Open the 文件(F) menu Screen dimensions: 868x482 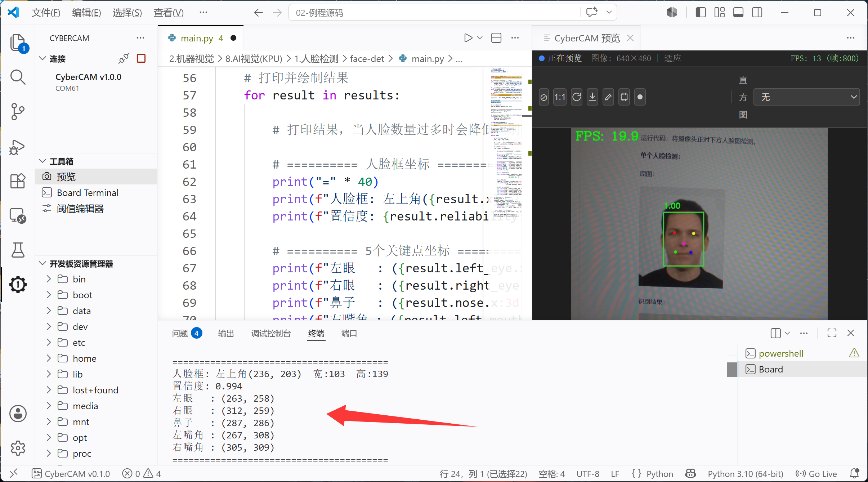coord(46,13)
